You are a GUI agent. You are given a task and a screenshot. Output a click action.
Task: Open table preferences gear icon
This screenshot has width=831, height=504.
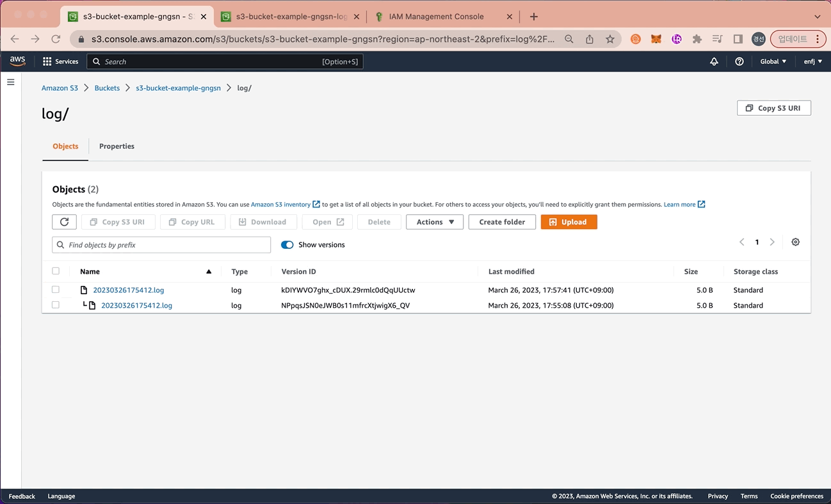coord(795,242)
